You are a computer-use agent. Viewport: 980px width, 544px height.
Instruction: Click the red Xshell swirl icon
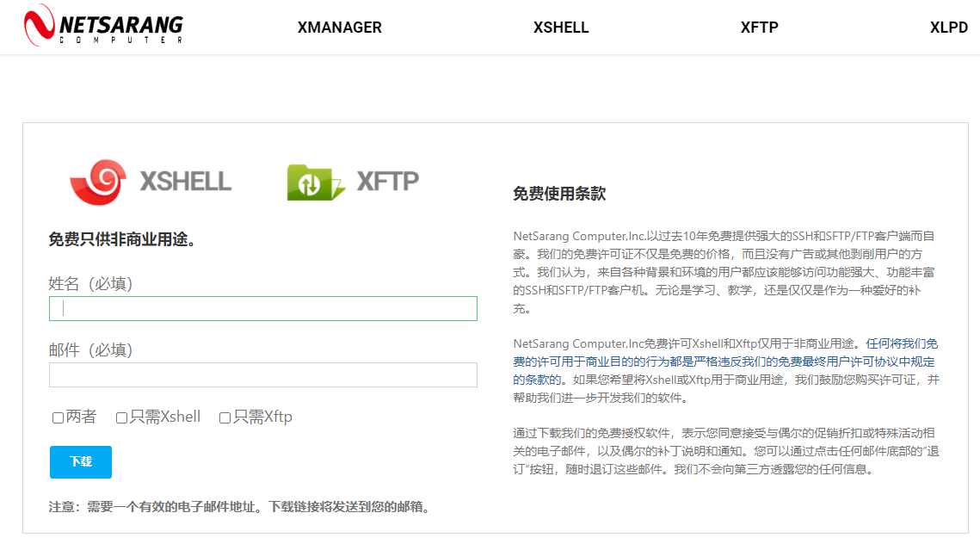pyautogui.click(x=98, y=182)
